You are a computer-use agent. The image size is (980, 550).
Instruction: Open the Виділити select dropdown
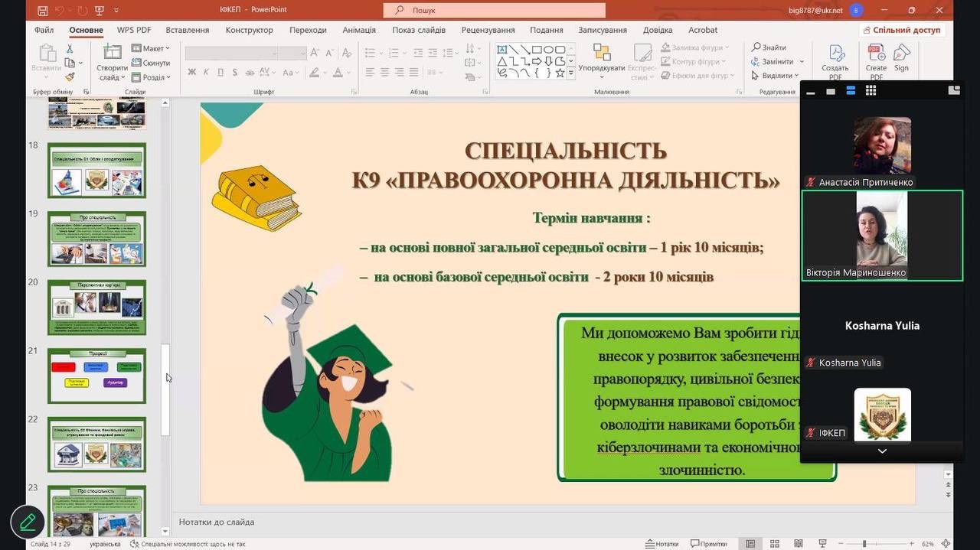click(776, 76)
